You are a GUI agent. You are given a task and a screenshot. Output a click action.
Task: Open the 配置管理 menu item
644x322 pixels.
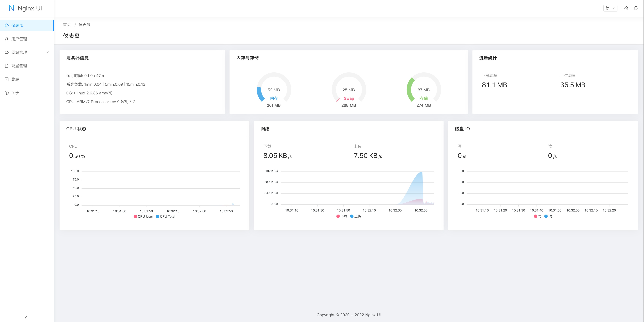(19, 66)
